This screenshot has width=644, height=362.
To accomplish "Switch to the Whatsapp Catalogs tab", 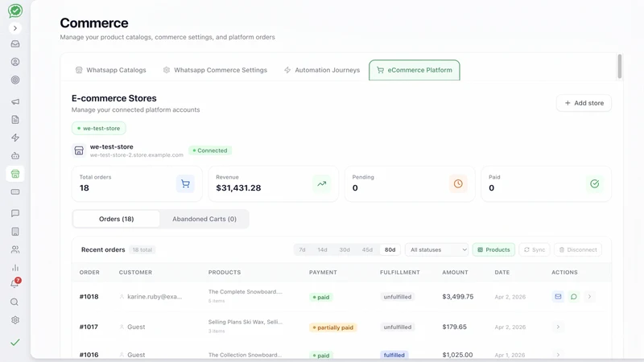I will coord(111,70).
